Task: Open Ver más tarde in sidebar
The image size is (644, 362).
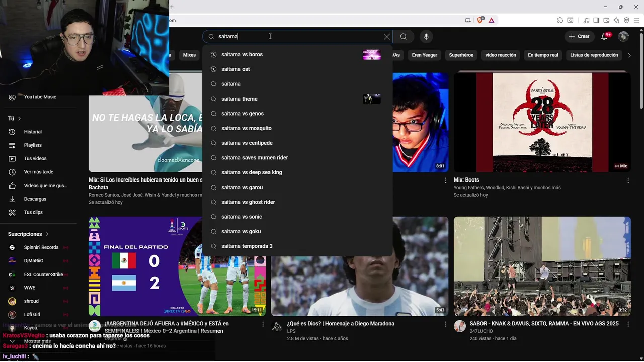Action: [x=39, y=172]
